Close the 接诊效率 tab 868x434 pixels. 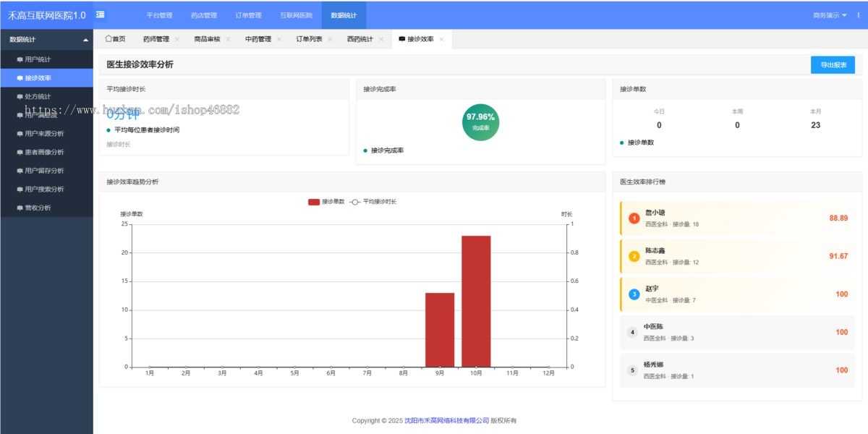(441, 39)
